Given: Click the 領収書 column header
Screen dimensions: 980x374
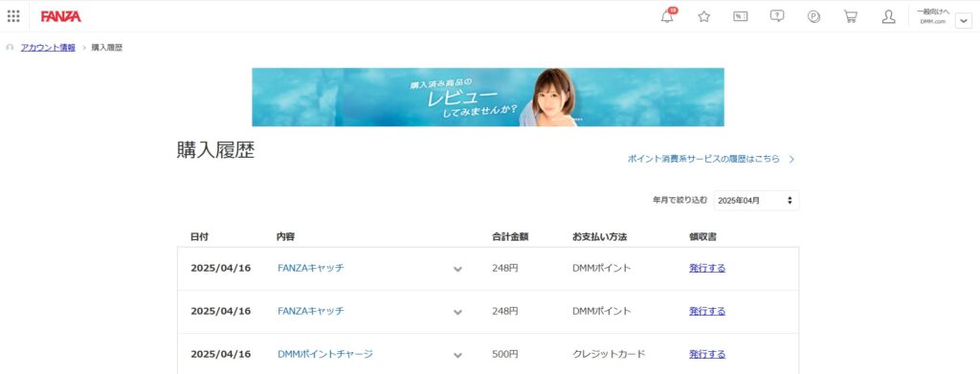Looking at the screenshot, I should coord(702,237).
